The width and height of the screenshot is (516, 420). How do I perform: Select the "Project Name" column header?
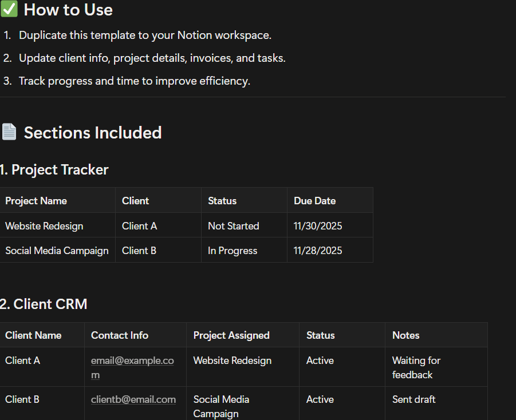pyautogui.click(x=58, y=201)
